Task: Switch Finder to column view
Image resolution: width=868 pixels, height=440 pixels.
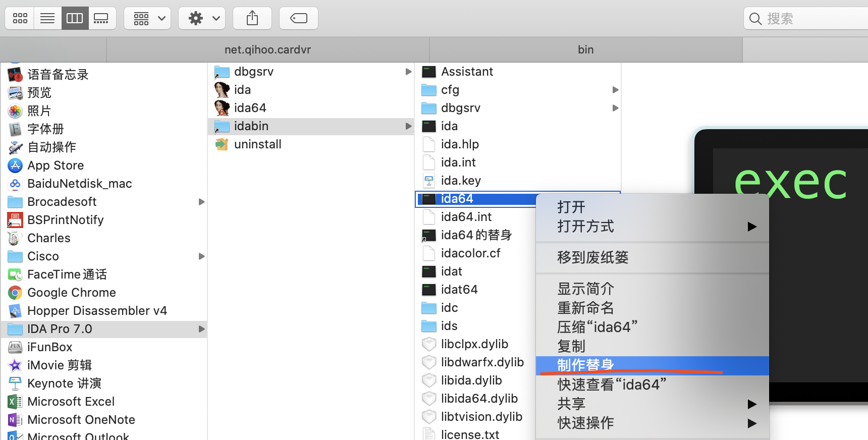Action: point(75,19)
